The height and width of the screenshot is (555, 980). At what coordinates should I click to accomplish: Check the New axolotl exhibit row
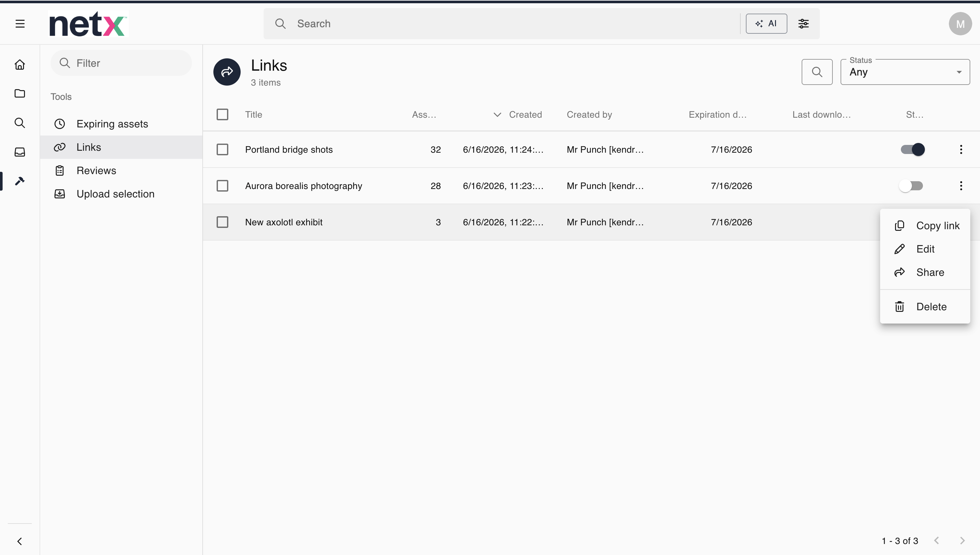click(x=222, y=222)
